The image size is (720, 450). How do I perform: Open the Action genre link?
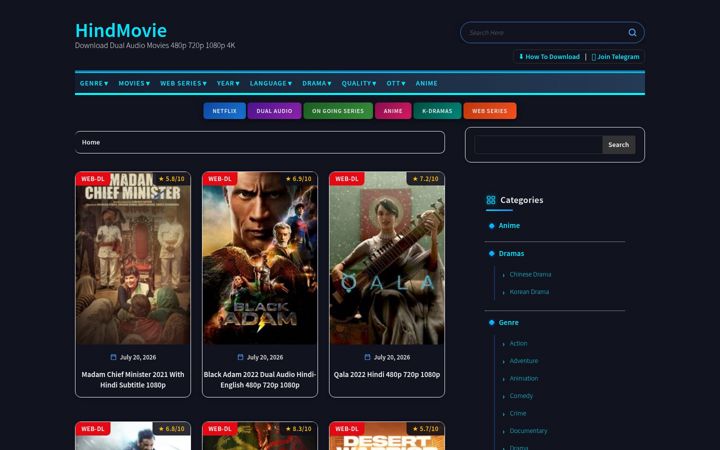pos(518,343)
